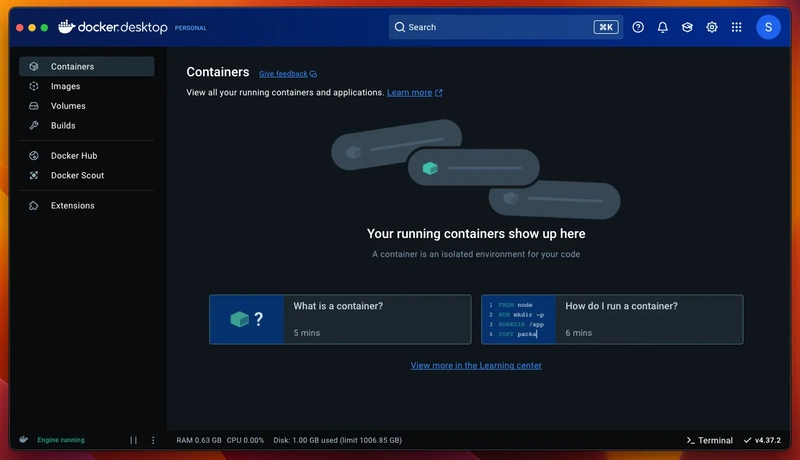Open 'How do I run a container?' card
800x460 pixels.
(612, 319)
